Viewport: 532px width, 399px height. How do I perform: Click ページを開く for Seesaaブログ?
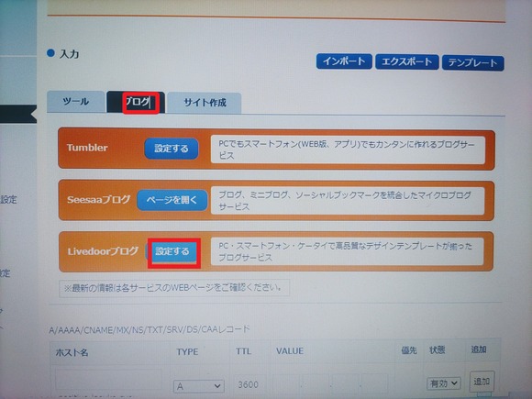coord(172,200)
